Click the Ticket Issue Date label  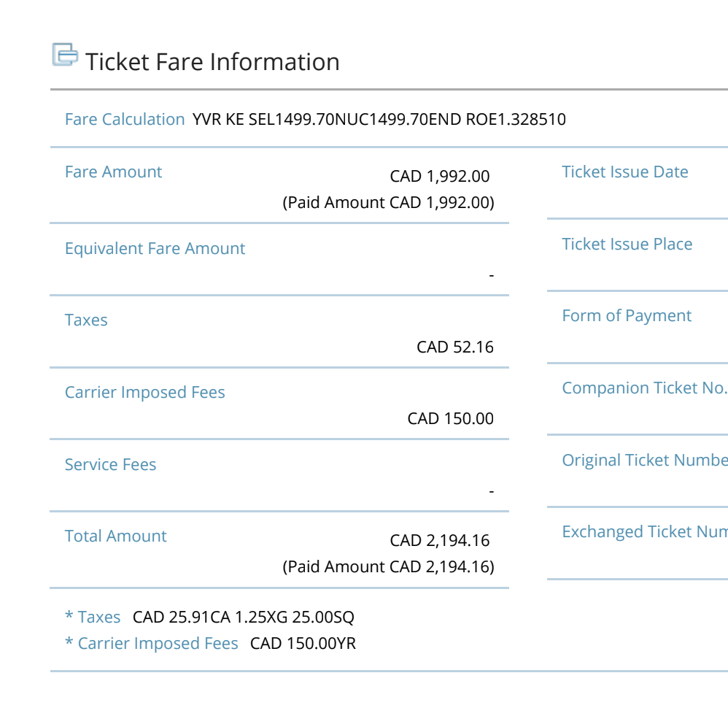pyautogui.click(x=624, y=172)
